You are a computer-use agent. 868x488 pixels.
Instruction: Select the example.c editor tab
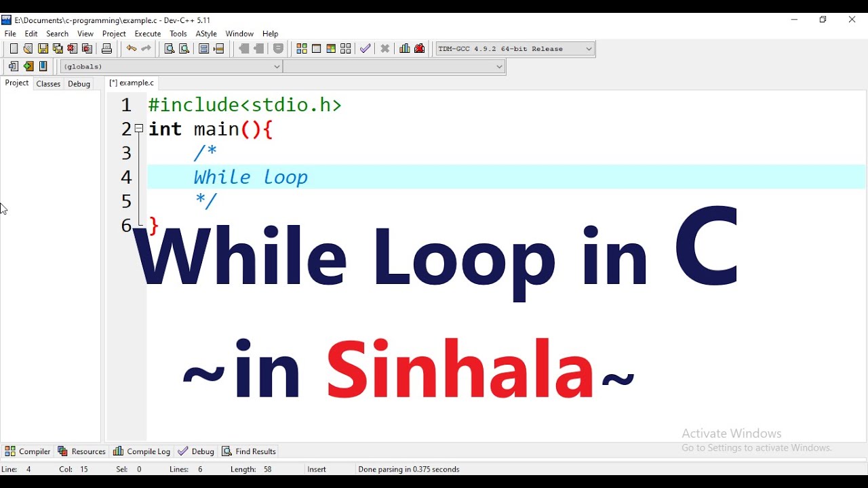point(132,83)
